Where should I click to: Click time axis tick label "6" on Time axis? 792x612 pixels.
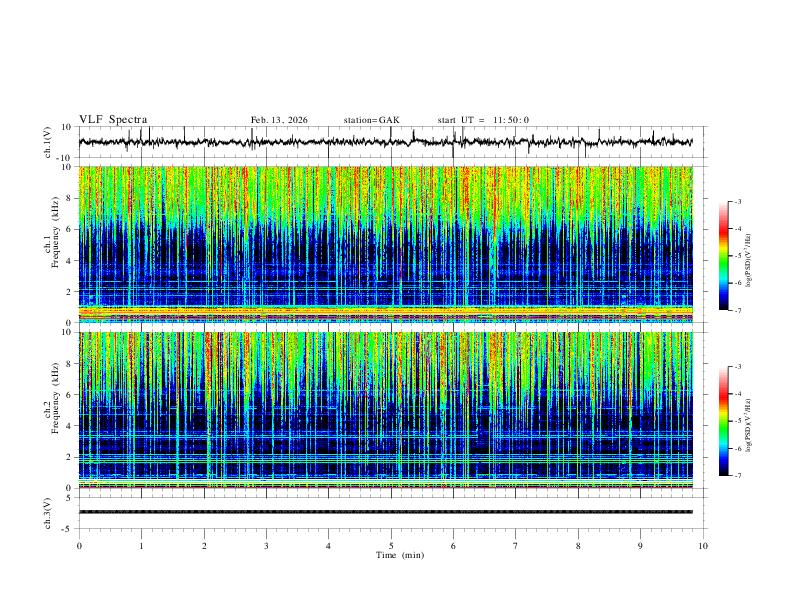[453, 546]
